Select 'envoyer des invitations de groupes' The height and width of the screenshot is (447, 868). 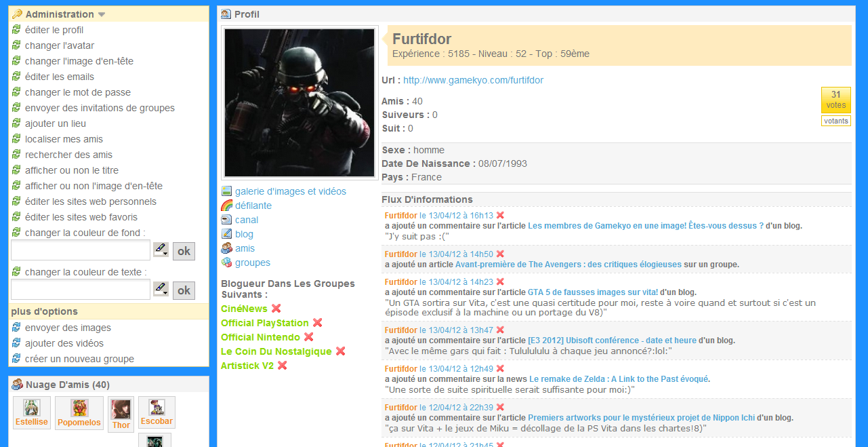coord(100,108)
